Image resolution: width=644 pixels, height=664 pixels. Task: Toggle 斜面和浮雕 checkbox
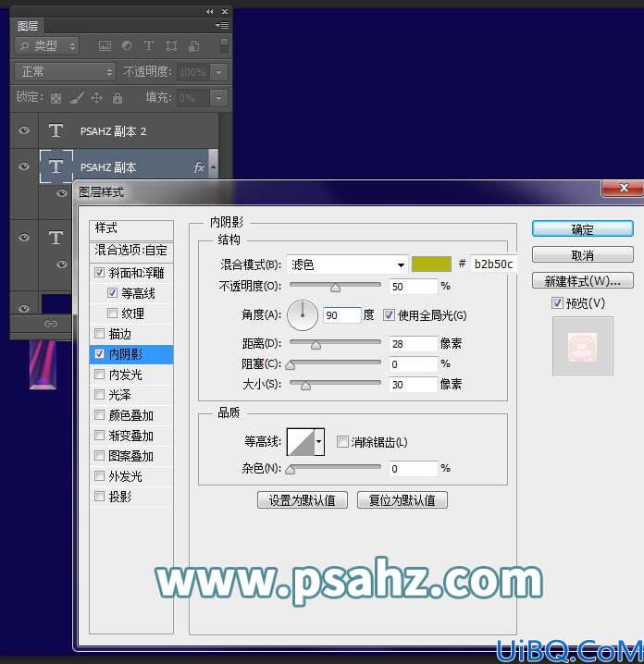pyautogui.click(x=99, y=272)
